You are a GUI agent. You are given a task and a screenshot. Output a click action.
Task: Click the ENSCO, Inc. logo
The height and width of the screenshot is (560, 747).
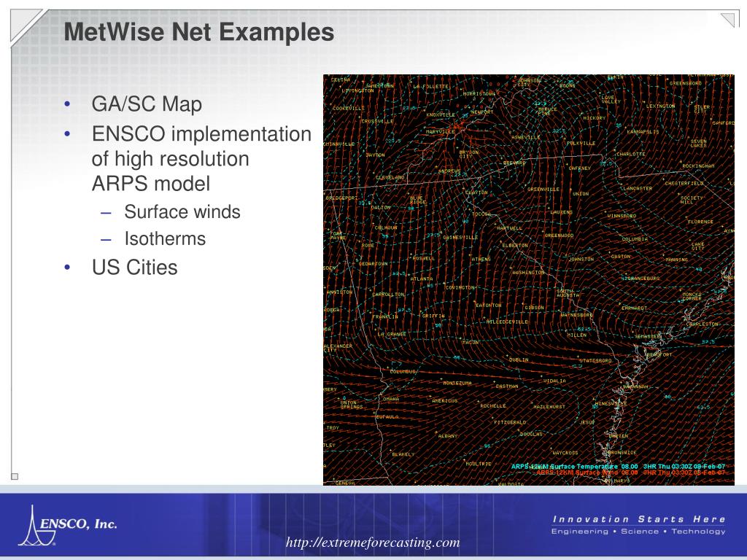[x=68, y=525]
